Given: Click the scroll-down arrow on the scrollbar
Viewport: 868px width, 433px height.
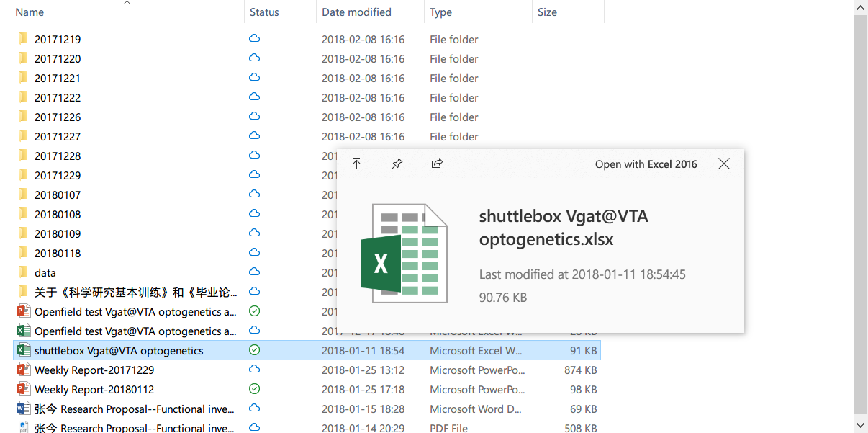Looking at the screenshot, I should click(x=861, y=426).
